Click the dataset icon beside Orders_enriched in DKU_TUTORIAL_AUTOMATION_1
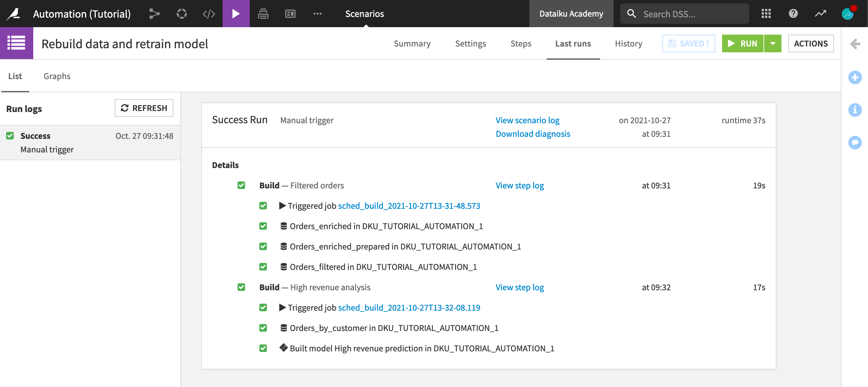The height and width of the screenshot is (387, 868). [x=284, y=226]
